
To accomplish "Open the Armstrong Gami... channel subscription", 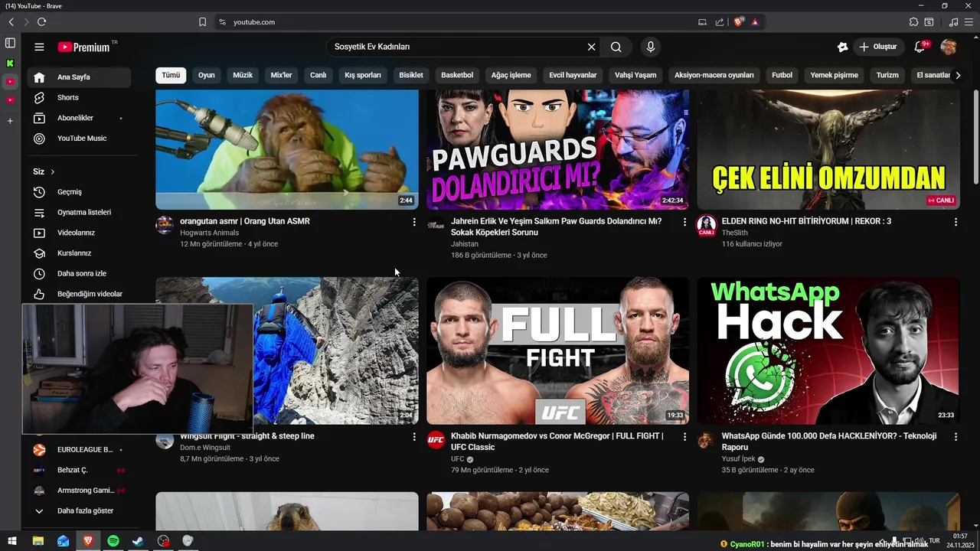I will click(79, 491).
